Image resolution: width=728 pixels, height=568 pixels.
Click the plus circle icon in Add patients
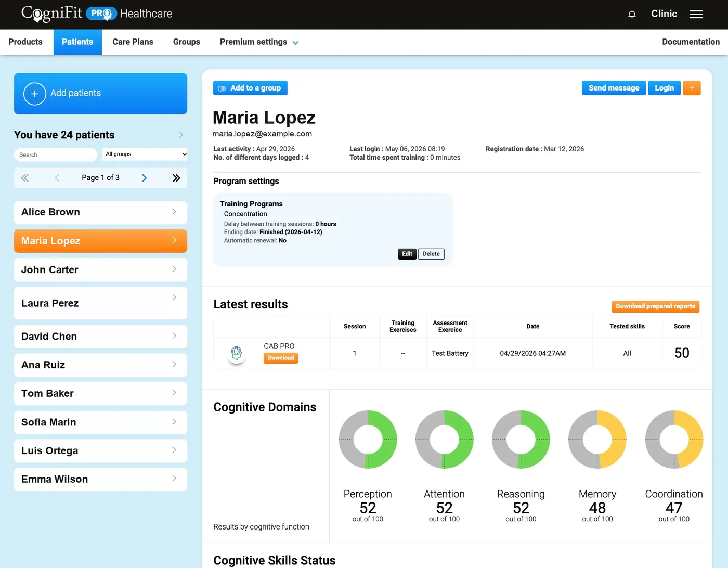pyautogui.click(x=35, y=94)
